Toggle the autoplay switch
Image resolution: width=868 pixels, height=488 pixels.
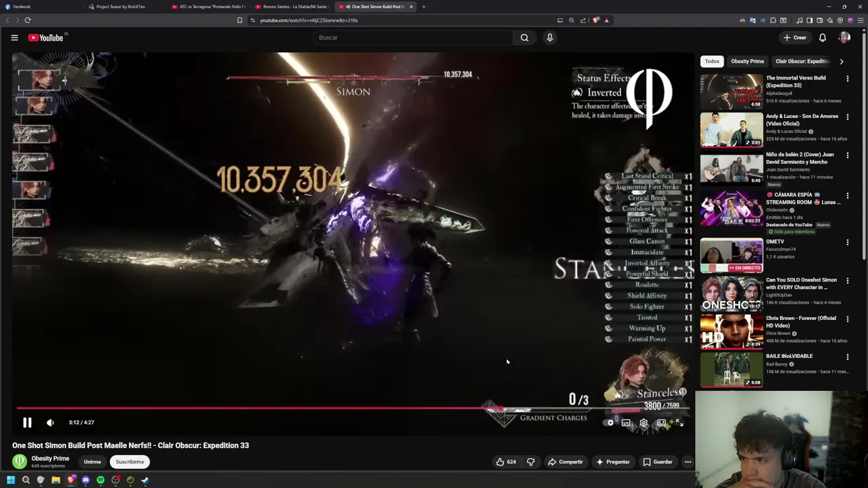tap(610, 423)
